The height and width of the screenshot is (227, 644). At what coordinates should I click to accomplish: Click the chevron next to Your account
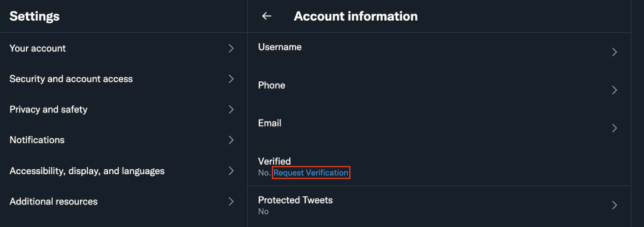point(231,48)
